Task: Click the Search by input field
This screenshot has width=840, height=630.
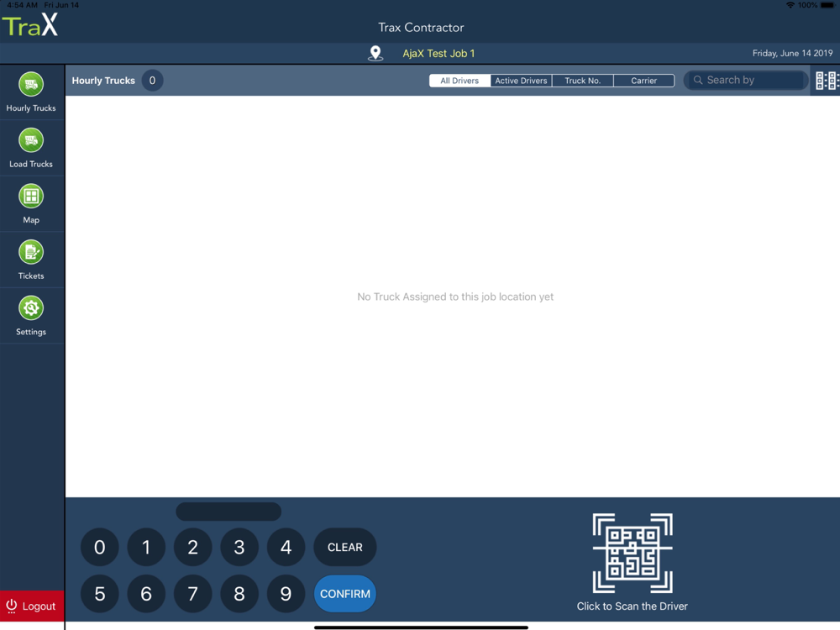Action: pos(745,81)
